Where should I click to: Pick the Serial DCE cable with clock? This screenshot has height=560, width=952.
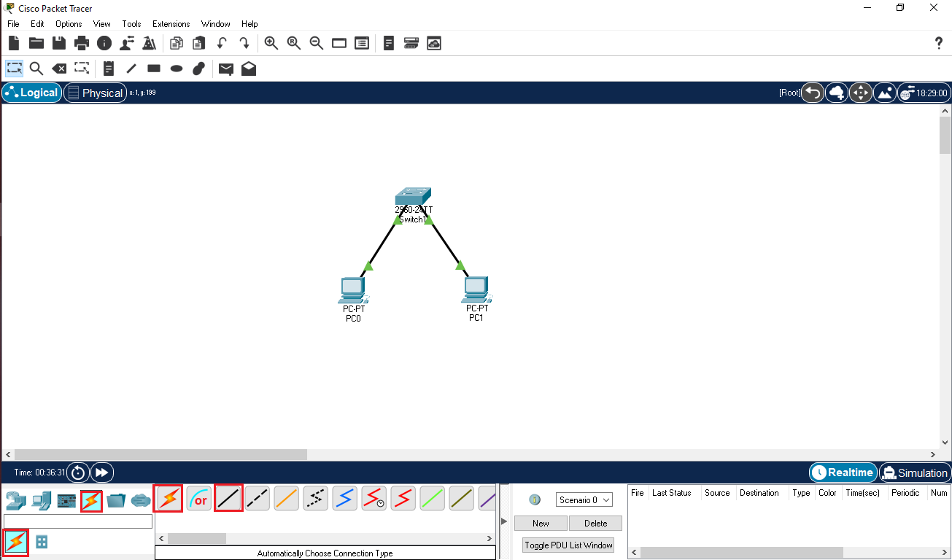(374, 499)
